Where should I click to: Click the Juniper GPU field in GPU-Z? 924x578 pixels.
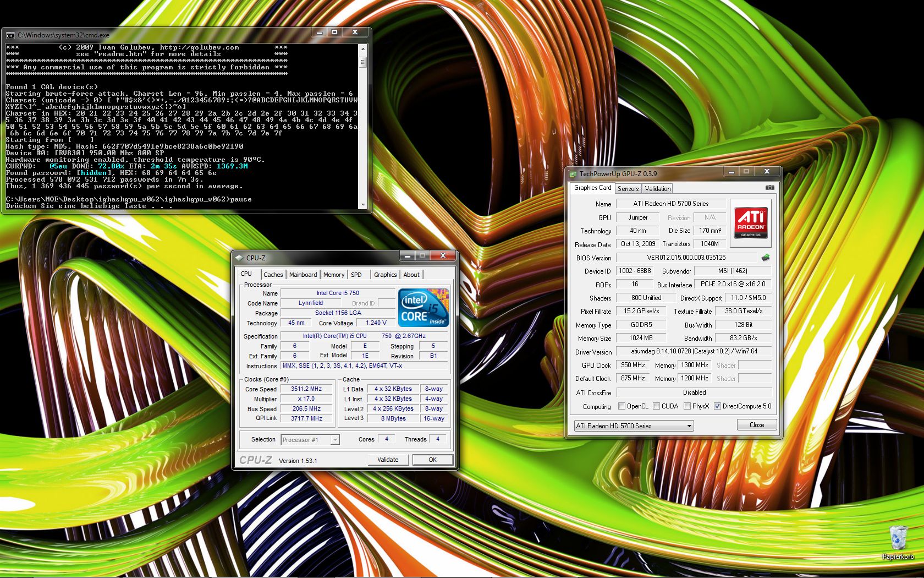click(638, 217)
